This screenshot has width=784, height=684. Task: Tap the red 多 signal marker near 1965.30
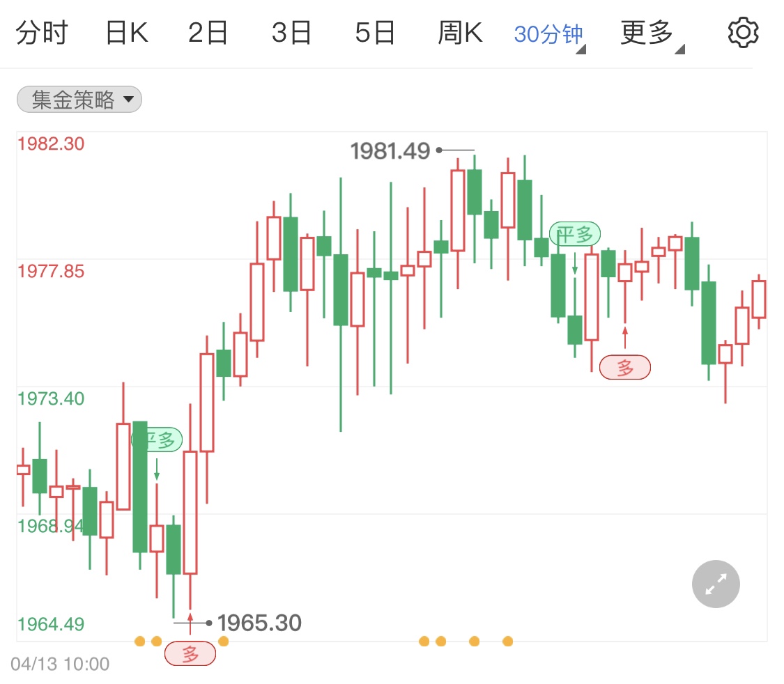pyautogui.click(x=190, y=653)
